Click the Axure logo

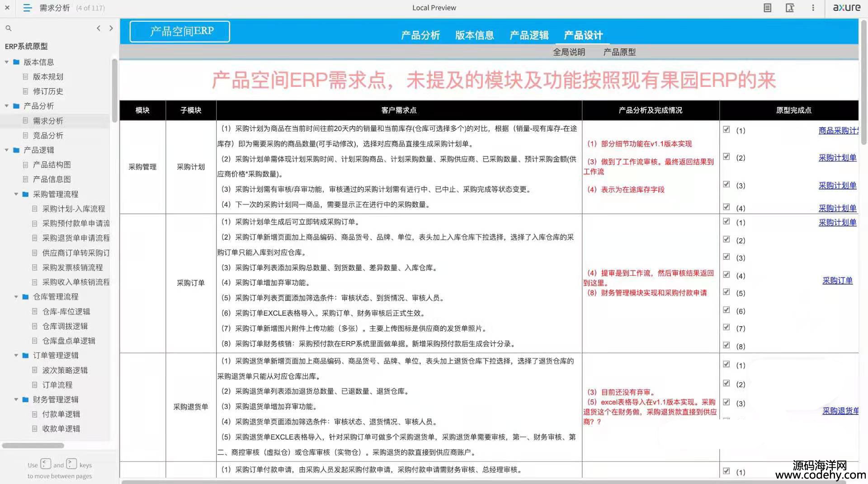pyautogui.click(x=847, y=7)
